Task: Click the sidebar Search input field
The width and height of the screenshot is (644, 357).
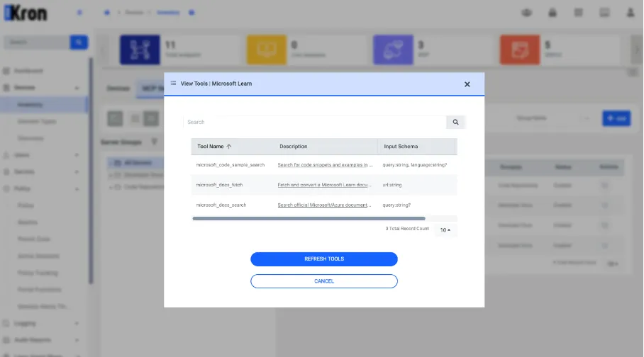Action: tap(37, 42)
